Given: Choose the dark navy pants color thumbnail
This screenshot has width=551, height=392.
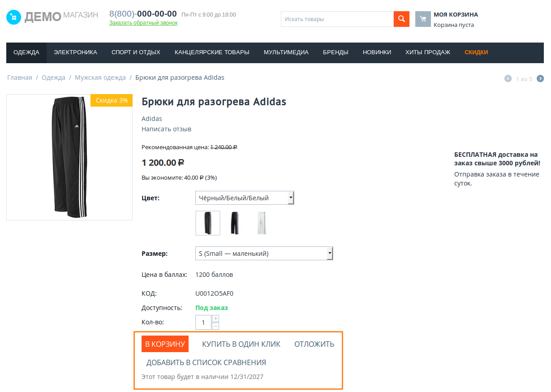Looking at the screenshot, I should [235, 223].
